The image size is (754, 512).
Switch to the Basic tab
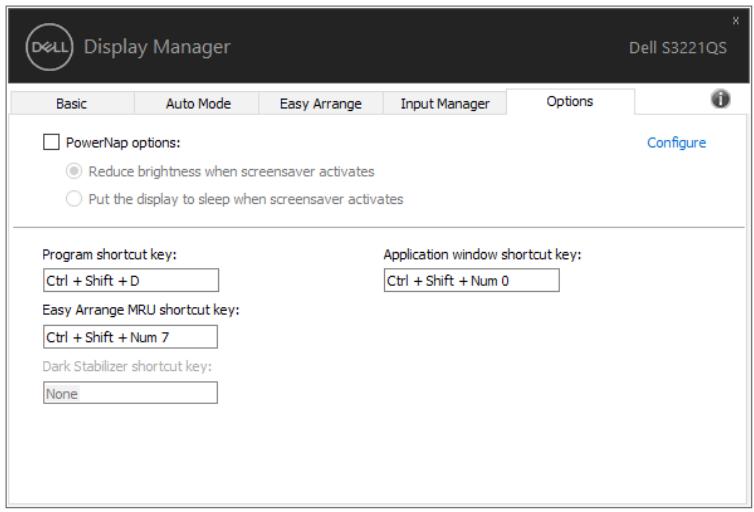(72, 103)
